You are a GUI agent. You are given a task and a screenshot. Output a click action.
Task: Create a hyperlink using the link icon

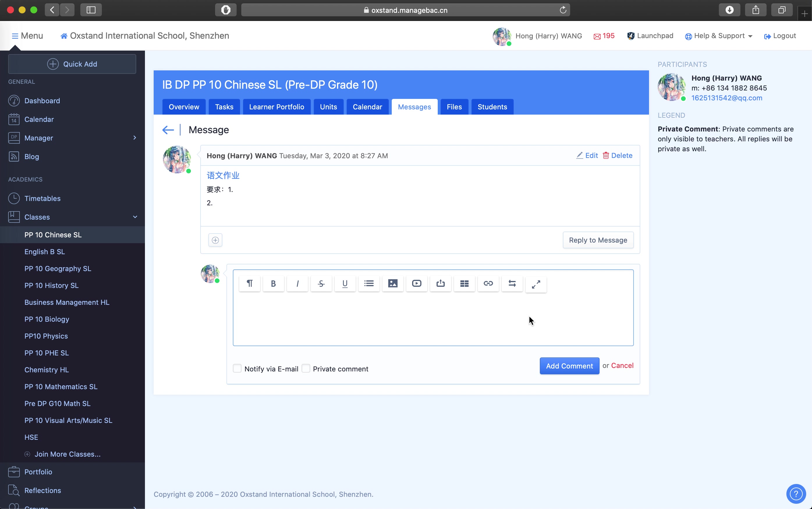[488, 284]
